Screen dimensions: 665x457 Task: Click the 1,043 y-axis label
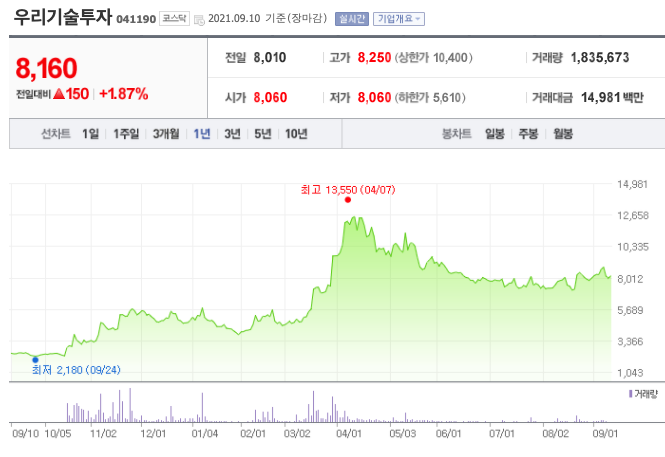tap(630, 373)
